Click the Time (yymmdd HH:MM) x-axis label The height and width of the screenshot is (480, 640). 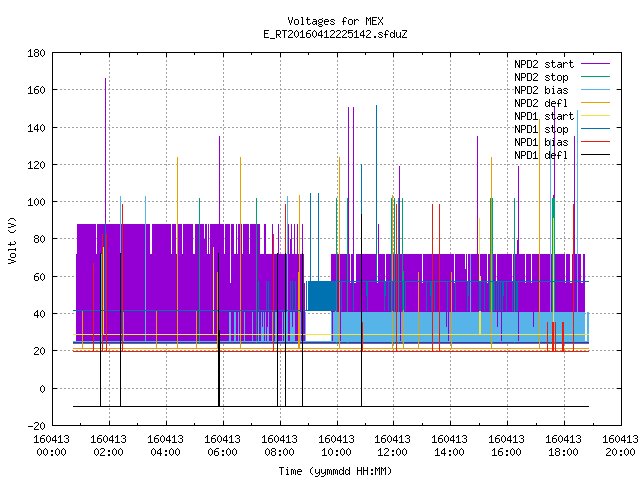[335, 471]
